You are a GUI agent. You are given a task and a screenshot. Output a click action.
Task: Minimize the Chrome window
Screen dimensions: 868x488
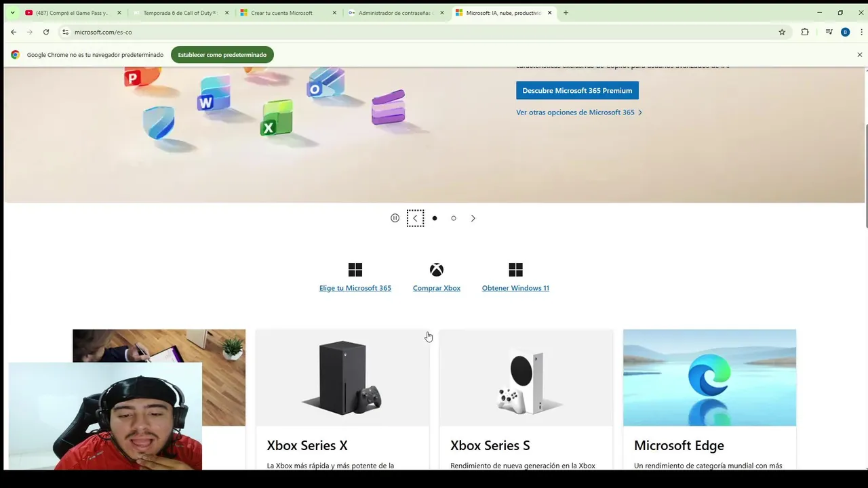[x=819, y=13]
